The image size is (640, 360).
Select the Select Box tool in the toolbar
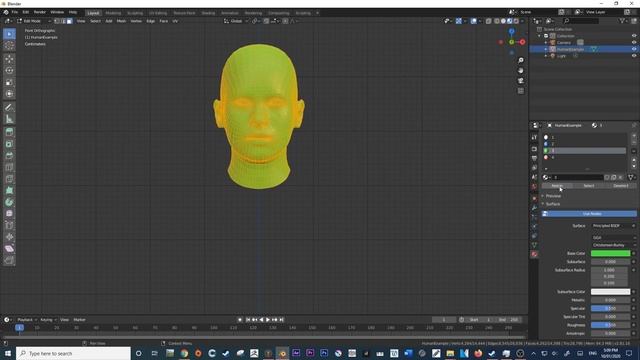9,34
